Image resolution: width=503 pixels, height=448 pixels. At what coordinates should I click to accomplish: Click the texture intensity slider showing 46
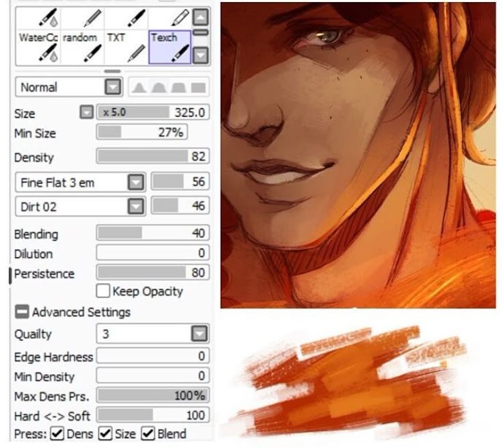coord(180,206)
